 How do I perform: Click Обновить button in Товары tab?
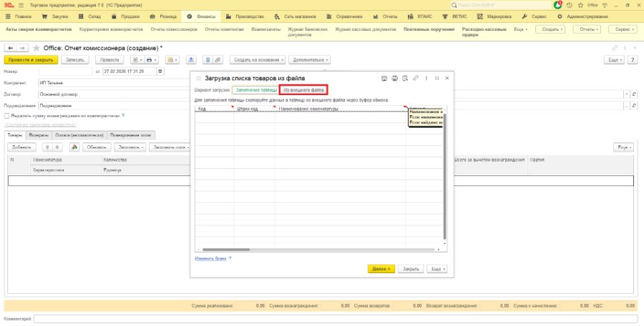97,147
